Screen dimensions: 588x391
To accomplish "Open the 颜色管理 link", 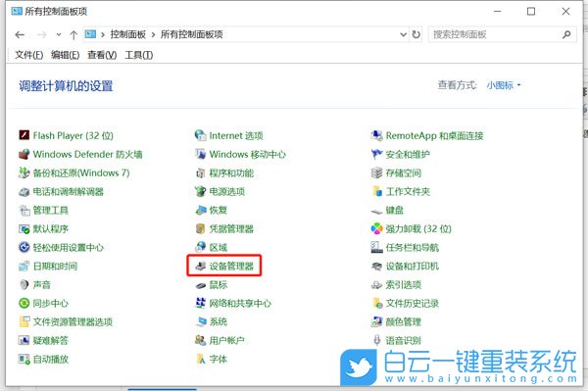I will click(404, 321).
